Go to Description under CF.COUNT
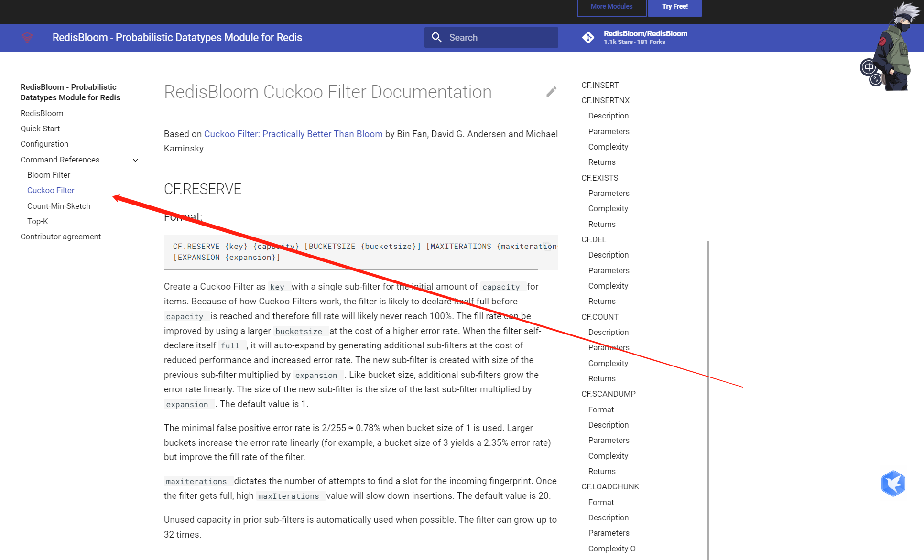The width and height of the screenshot is (924, 560). point(609,332)
